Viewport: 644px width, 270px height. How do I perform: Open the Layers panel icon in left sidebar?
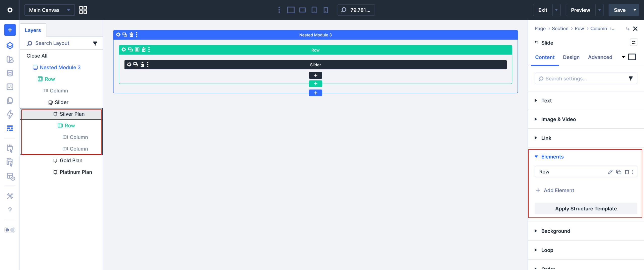pyautogui.click(x=10, y=46)
